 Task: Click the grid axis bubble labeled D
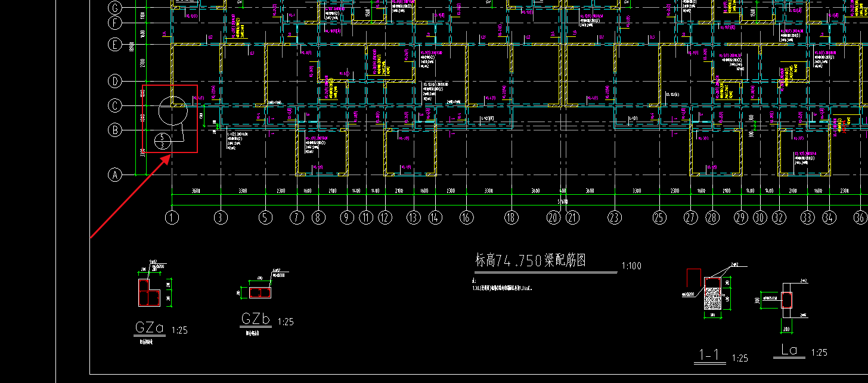114,80
